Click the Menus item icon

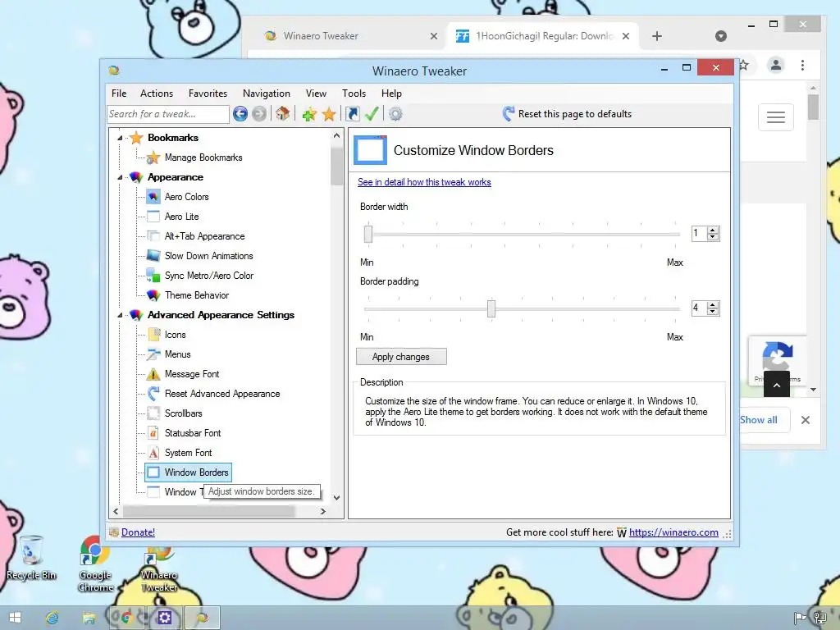[x=153, y=354]
